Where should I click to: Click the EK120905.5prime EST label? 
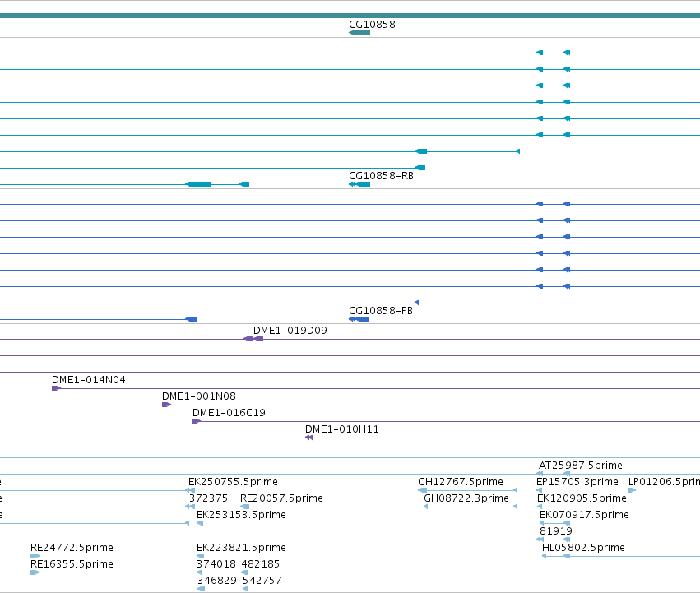582,498
